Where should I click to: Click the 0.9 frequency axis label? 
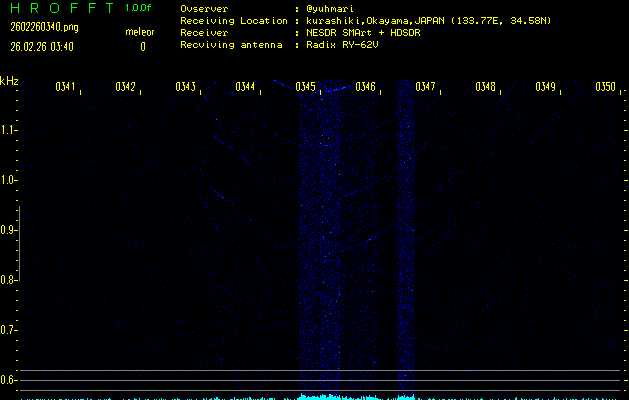pos(8,230)
